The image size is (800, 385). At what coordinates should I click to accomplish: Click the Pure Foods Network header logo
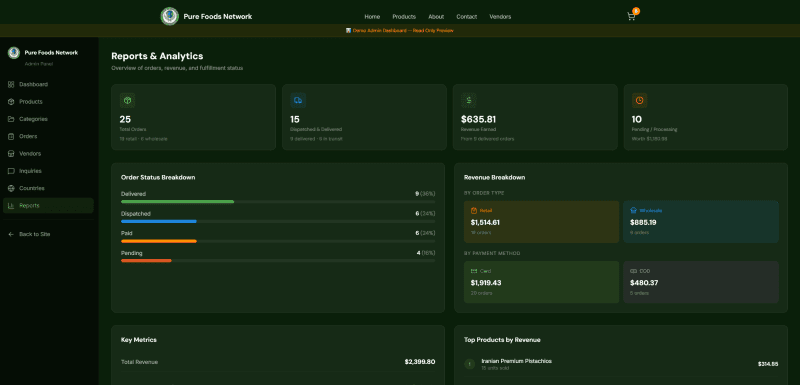coord(169,16)
